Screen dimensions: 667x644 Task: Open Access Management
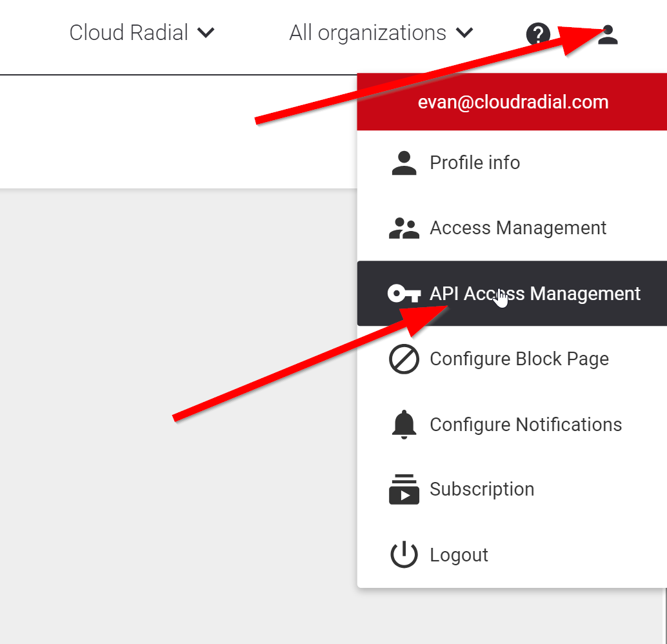pyautogui.click(x=518, y=228)
